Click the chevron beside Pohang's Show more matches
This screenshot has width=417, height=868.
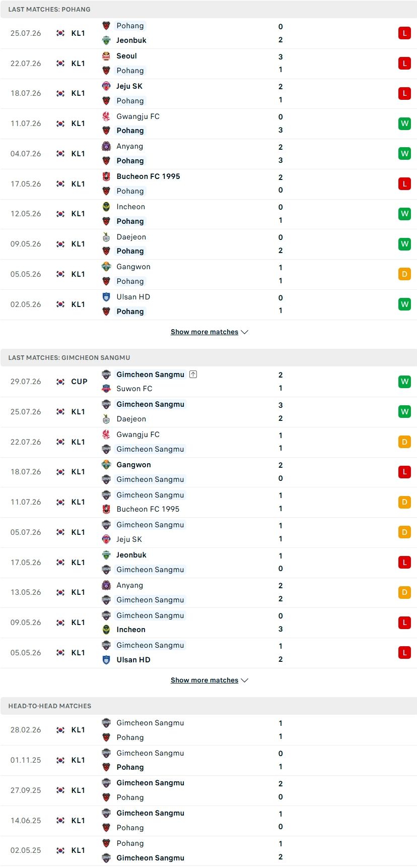point(245,332)
